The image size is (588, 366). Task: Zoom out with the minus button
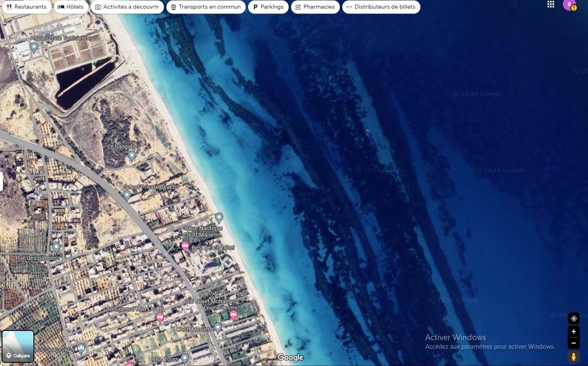[574, 343]
